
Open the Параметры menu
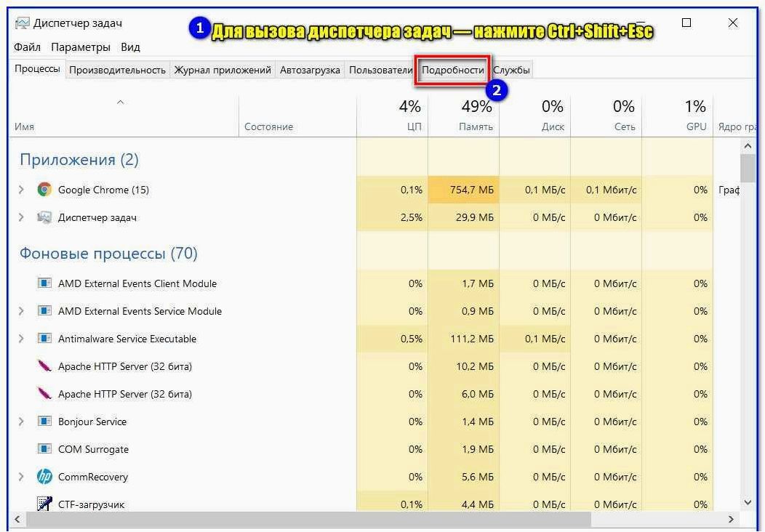click(x=81, y=47)
